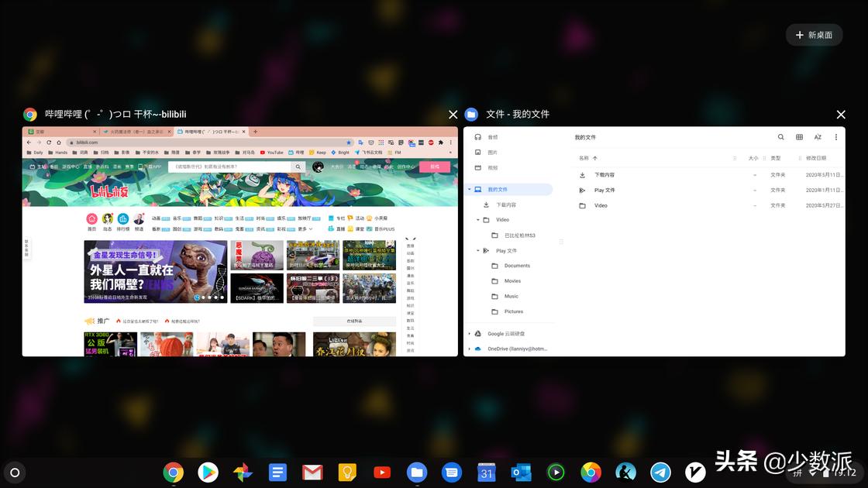Open Gmail from the shelf
868x488 pixels.
312,473
